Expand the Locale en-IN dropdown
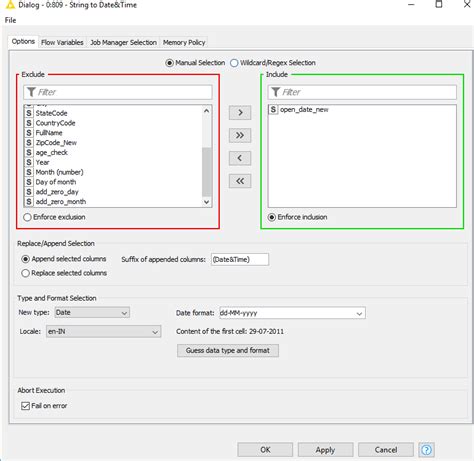The image size is (474, 461). point(103,332)
